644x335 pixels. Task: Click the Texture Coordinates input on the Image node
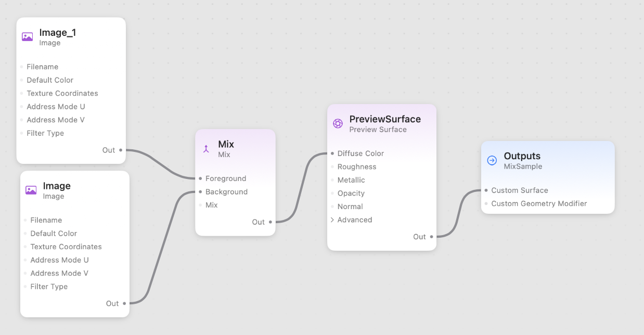point(66,247)
